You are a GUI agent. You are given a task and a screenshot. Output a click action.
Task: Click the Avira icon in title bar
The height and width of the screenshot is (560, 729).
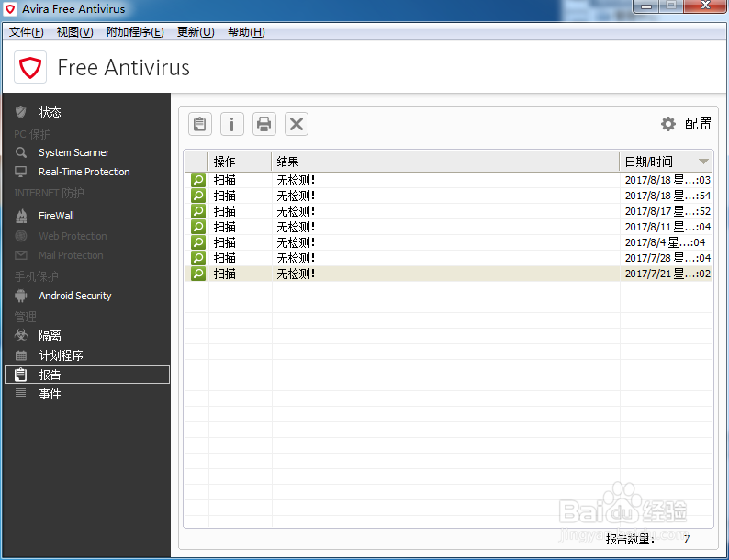10,9
